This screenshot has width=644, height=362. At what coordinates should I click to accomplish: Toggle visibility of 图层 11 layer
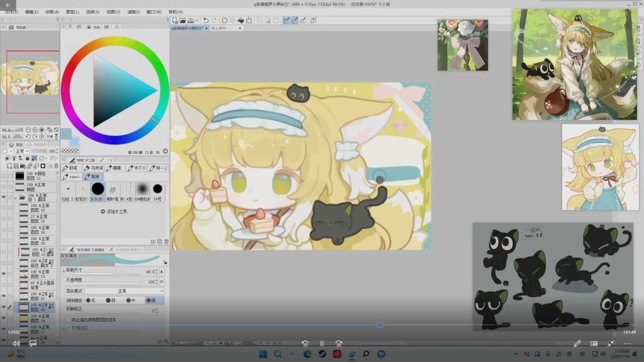click(4, 176)
